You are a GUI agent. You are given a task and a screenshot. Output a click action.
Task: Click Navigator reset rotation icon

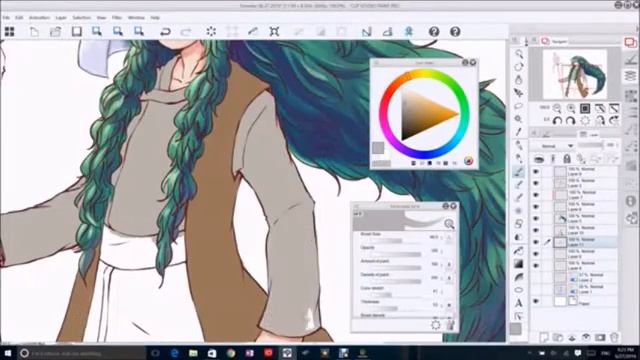[x=585, y=121]
